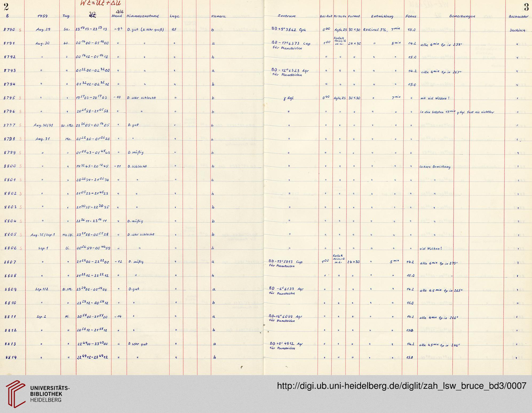
Task: Select the remark 'lockere Bewölkung'
Action: coord(435,167)
